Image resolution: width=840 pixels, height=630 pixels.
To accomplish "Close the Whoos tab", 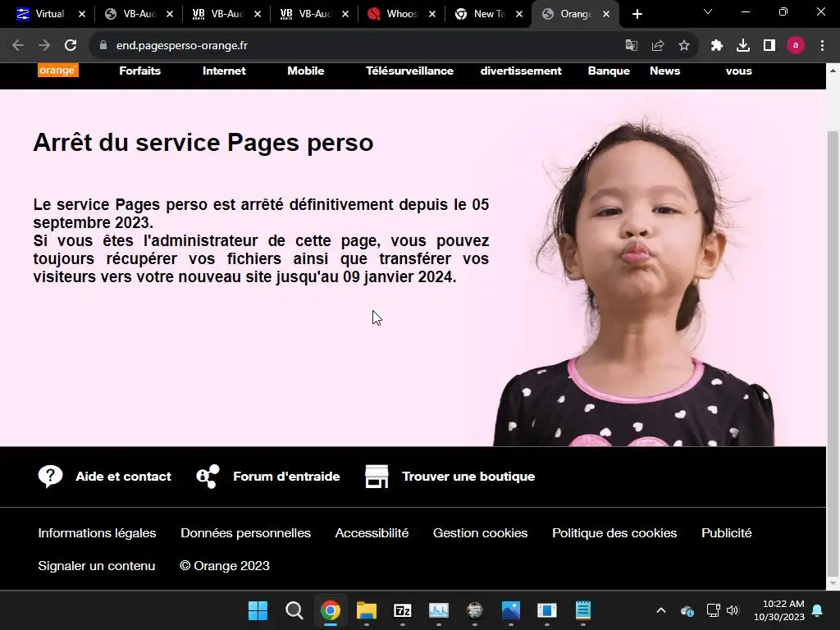I will tap(432, 15).
